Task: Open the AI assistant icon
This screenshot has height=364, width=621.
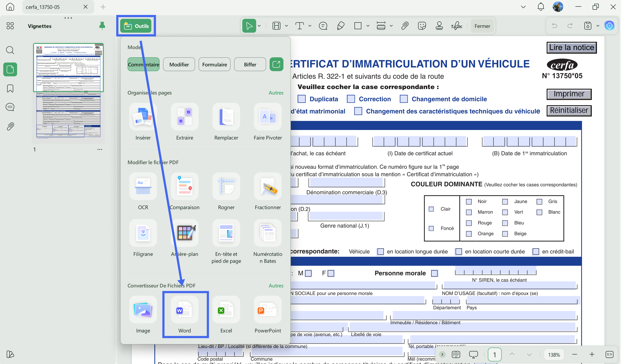Action: click(x=610, y=26)
